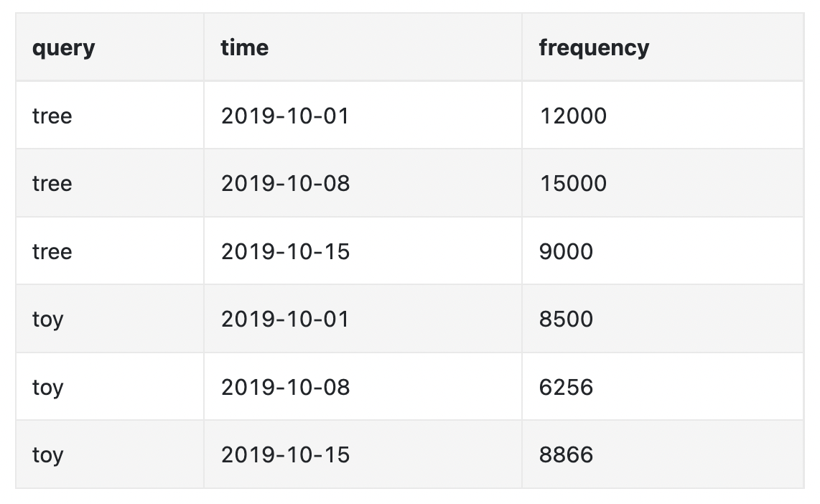Click the frequency value 8866
This screenshot has width=820, height=504.
pyautogui.click(x=566, y=454)
